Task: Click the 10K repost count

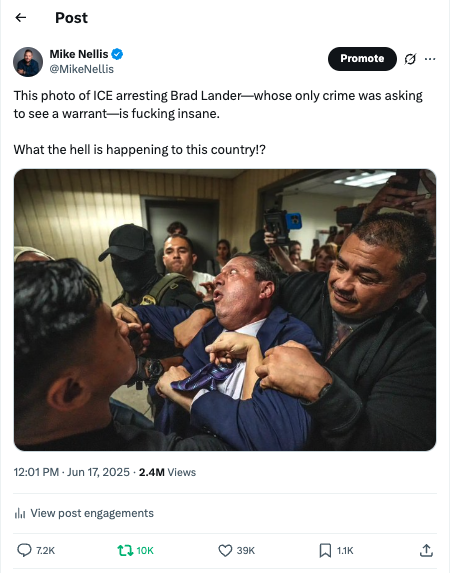Action: click(x=145, y=550)
